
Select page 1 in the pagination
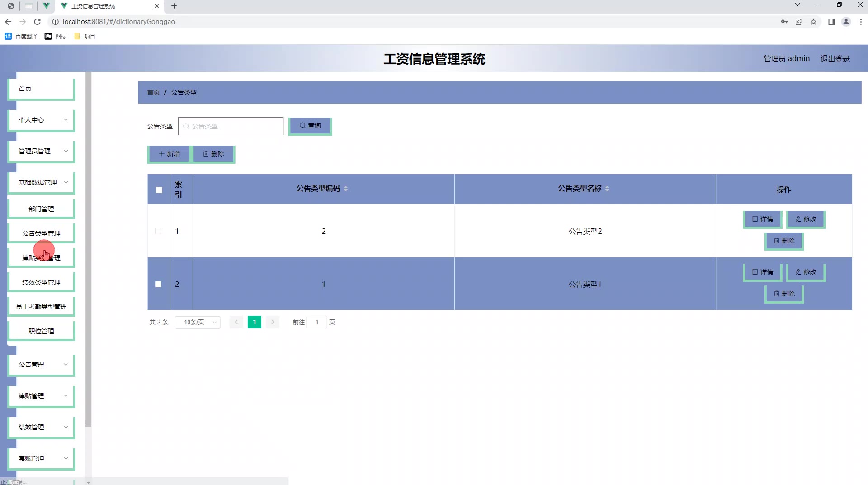(255, 322)
